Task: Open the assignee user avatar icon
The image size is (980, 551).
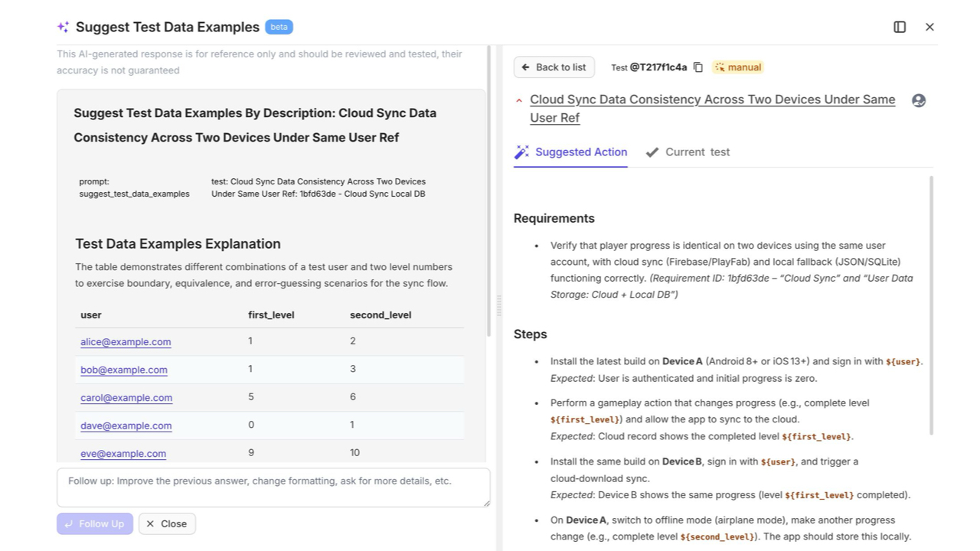Action: point(919,100)
